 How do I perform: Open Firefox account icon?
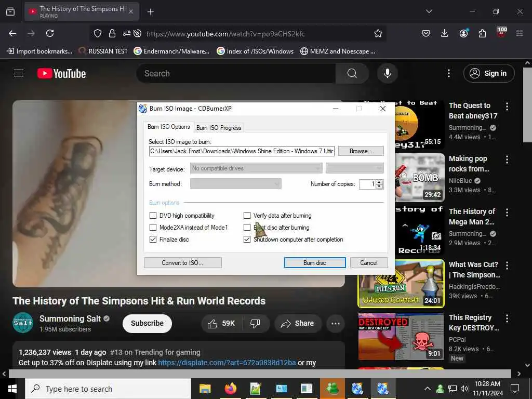463,33
